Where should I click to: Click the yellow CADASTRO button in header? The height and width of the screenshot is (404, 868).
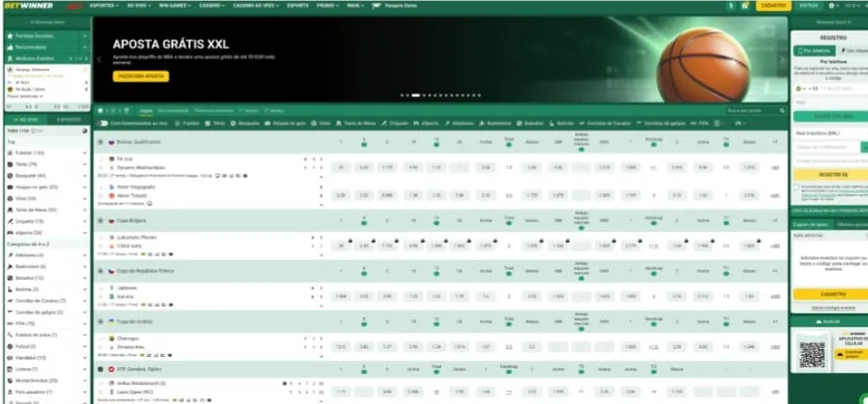point(773,6)
